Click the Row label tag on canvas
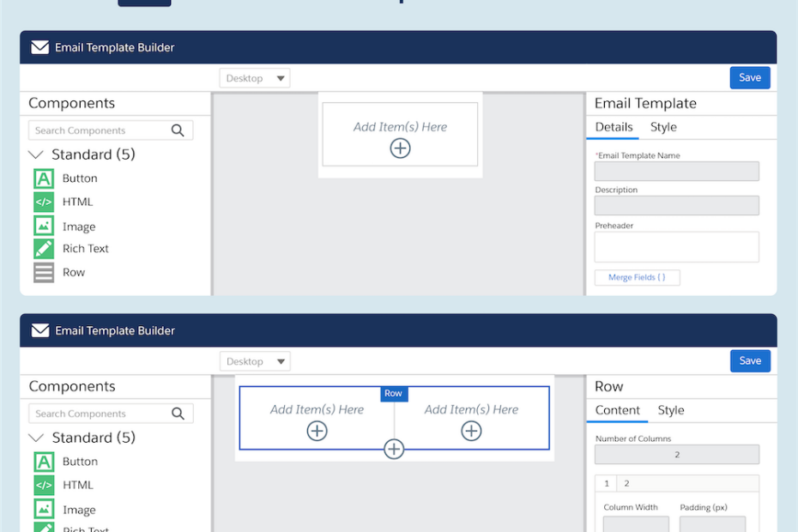Viewport: 798px width, 532px height. click(393, 394)
